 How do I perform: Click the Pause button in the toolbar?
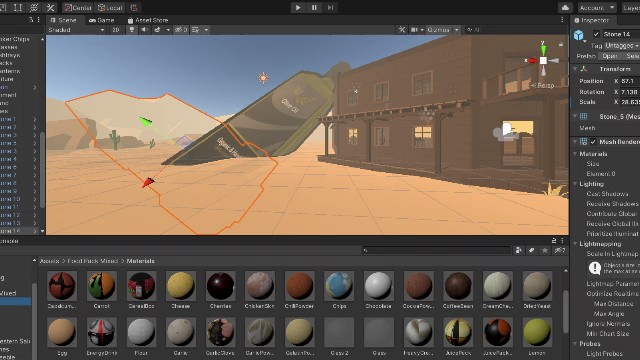point(314,7)
